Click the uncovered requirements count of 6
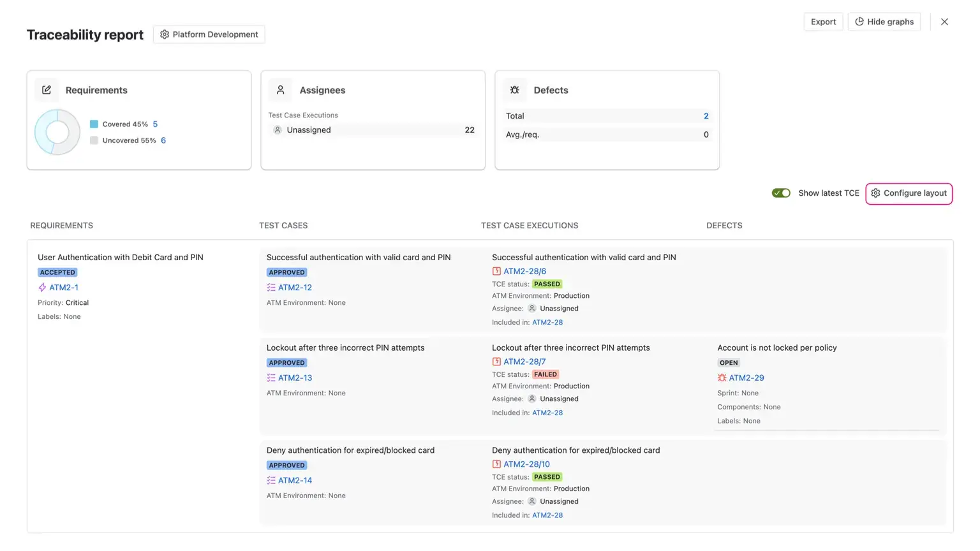980x551 pixels. tap(163, 140)
